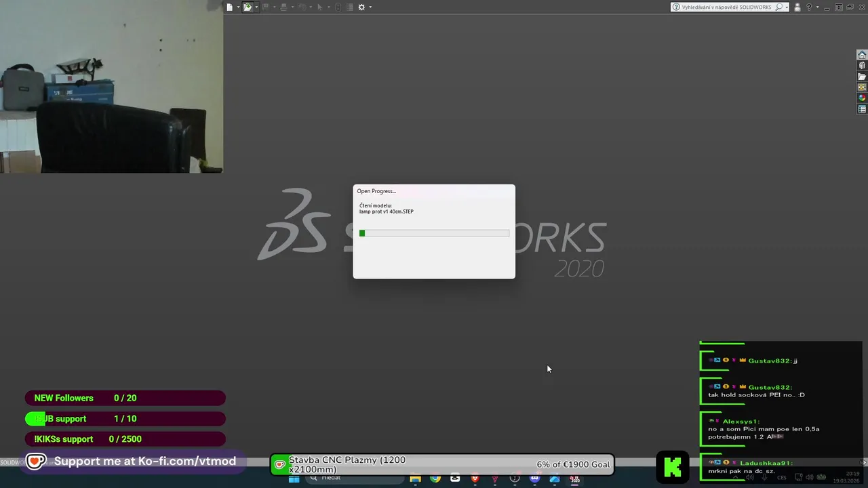The height and width of the screenshot is (488, 868).
Task: Click the Ladushkaa91 chat username
Action: coord(766,463)
